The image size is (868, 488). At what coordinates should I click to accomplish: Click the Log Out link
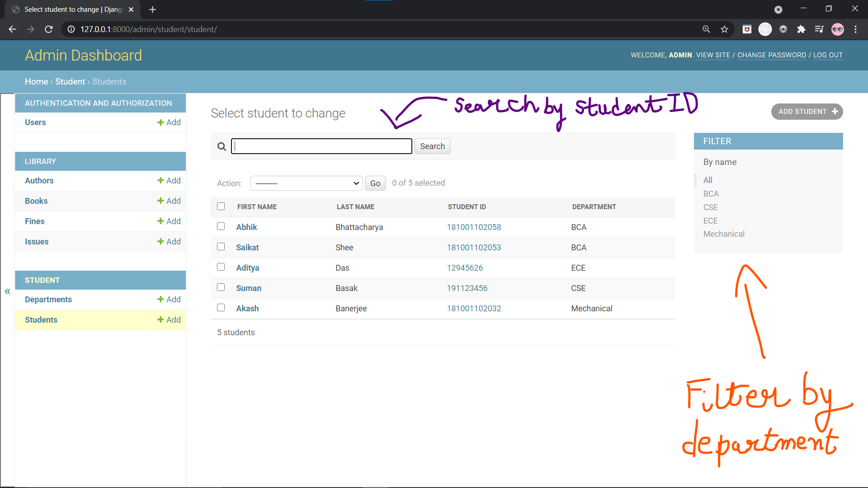point(828,55)
